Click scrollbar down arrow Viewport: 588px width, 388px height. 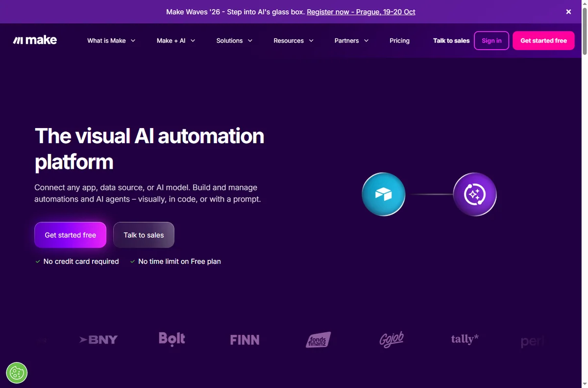(x=584, y=384)
